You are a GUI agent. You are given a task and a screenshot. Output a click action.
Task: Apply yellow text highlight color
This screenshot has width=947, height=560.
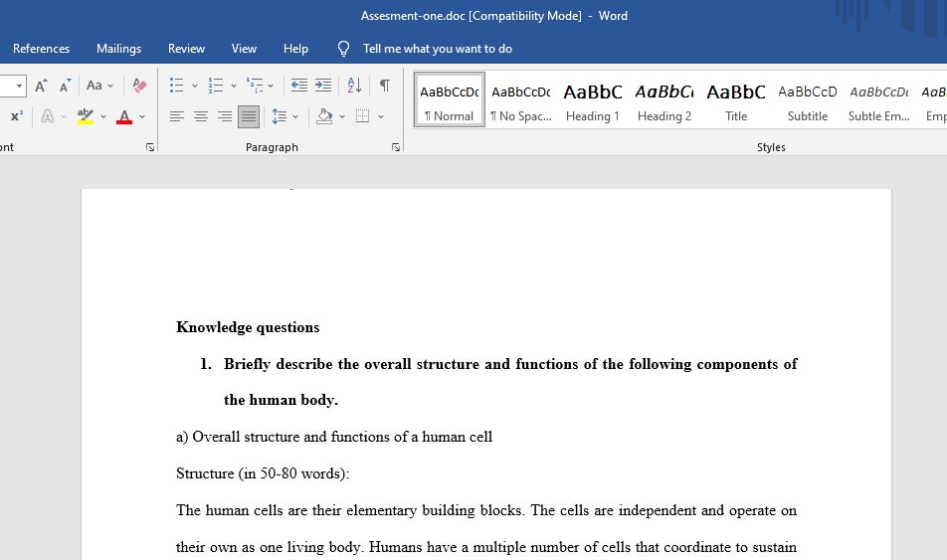(x=86, y=116)
